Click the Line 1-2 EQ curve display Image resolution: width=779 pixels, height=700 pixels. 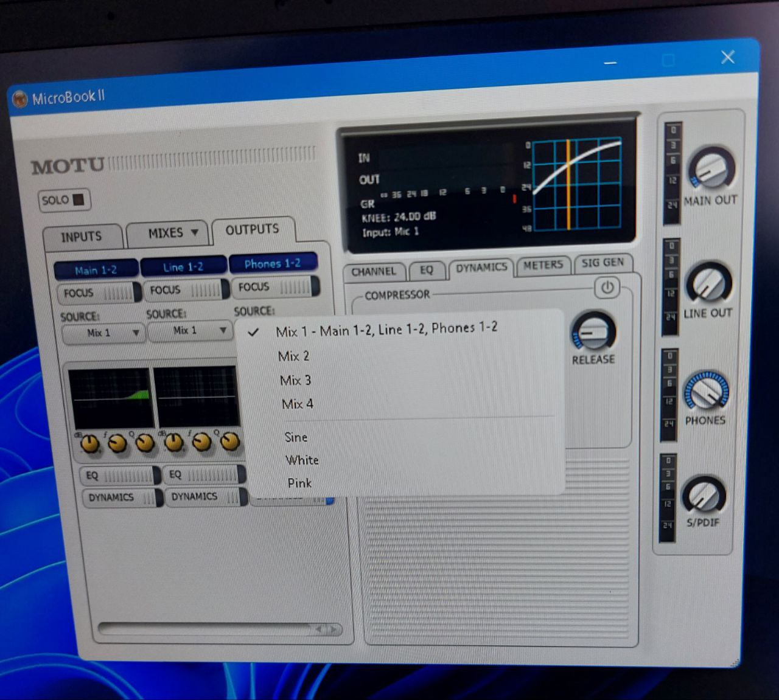click(x=196, y=396)
